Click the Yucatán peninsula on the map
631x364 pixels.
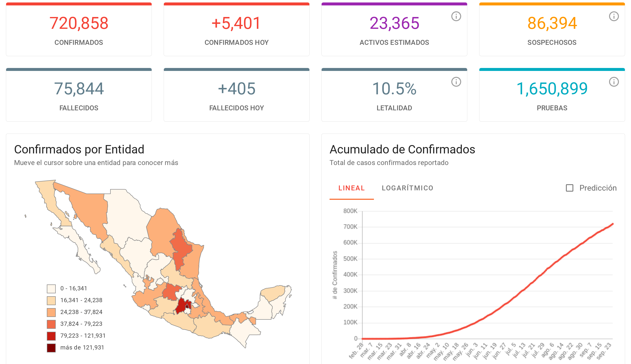273,293
